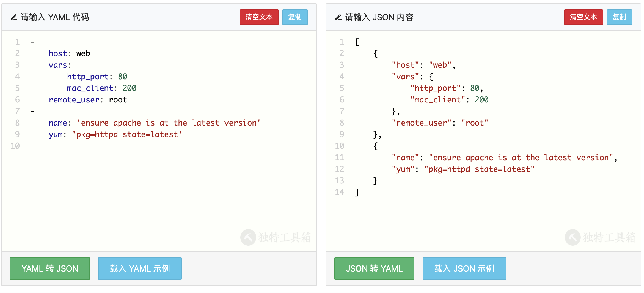Clear the JSON panel with 清空文本
This screenshot has height=293, width=644.
(x=584, y=17)
